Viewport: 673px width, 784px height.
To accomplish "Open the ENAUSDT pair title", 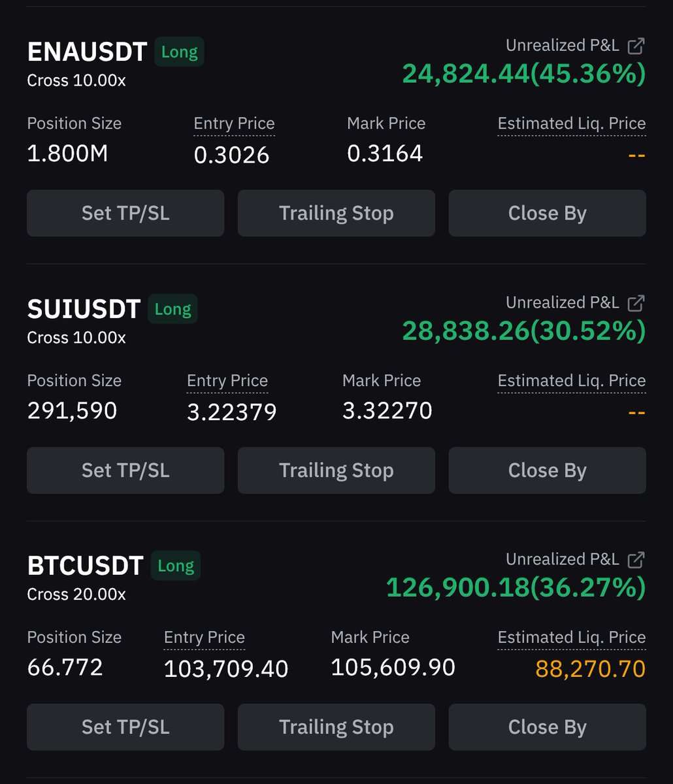I will (87, 52).
